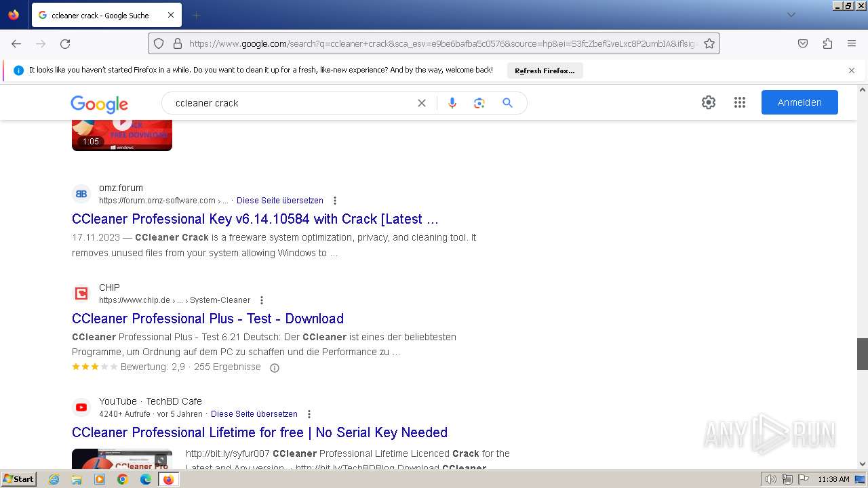Dismiss the Firefox refresh notification bar
This screenshot has width=868, height=488.
click(x=852, y=70)
